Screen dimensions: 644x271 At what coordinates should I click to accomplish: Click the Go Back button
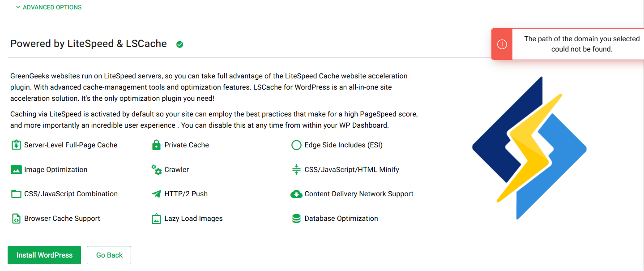pyautogui.click(x=109, y=255)
